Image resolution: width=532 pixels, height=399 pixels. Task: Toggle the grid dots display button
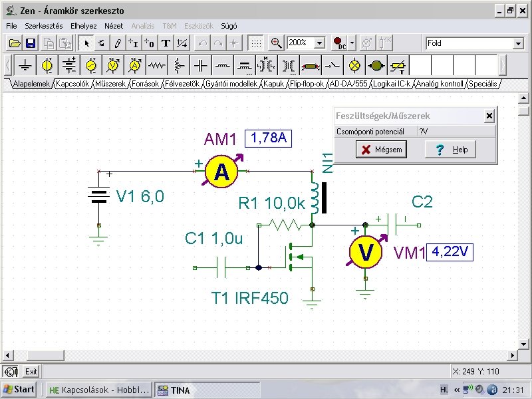(x=256, y=43)
